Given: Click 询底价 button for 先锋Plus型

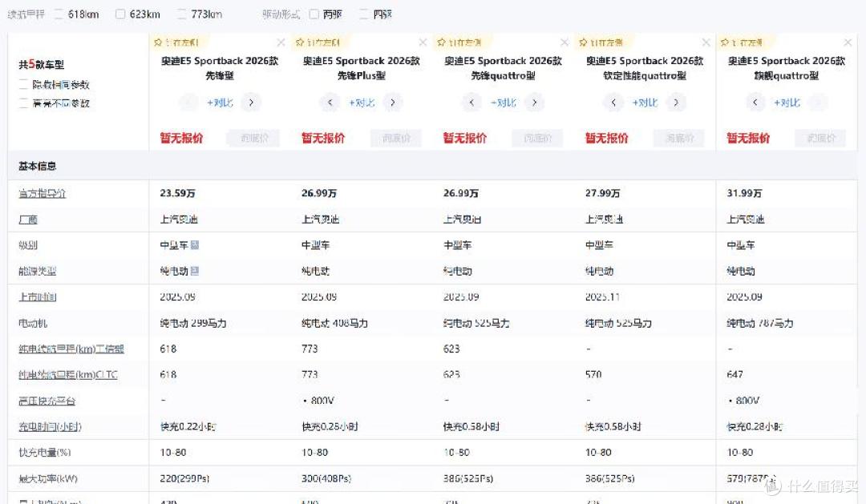Looking at the screenshot, I should (x=396, y=138).
